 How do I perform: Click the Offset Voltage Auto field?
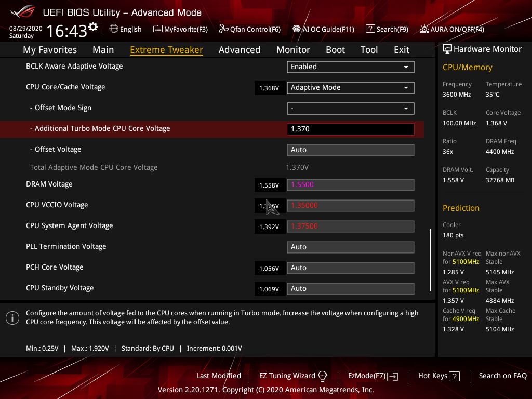tap(351, 150)
